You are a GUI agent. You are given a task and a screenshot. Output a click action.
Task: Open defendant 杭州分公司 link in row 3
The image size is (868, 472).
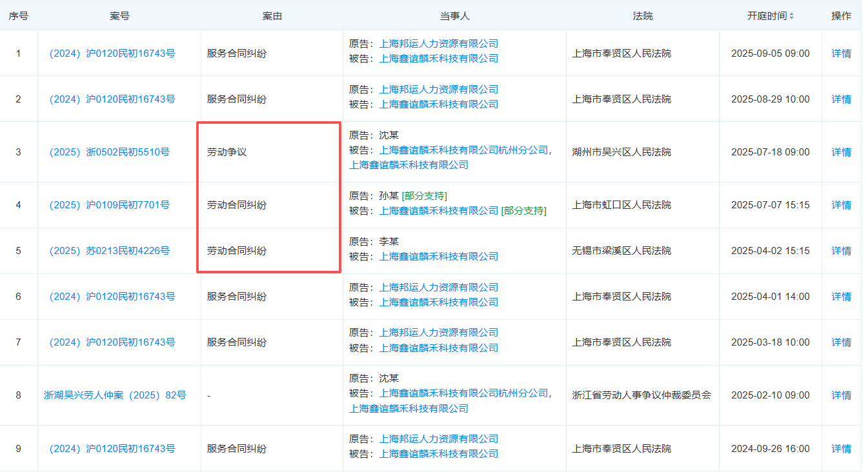[463, 150]
